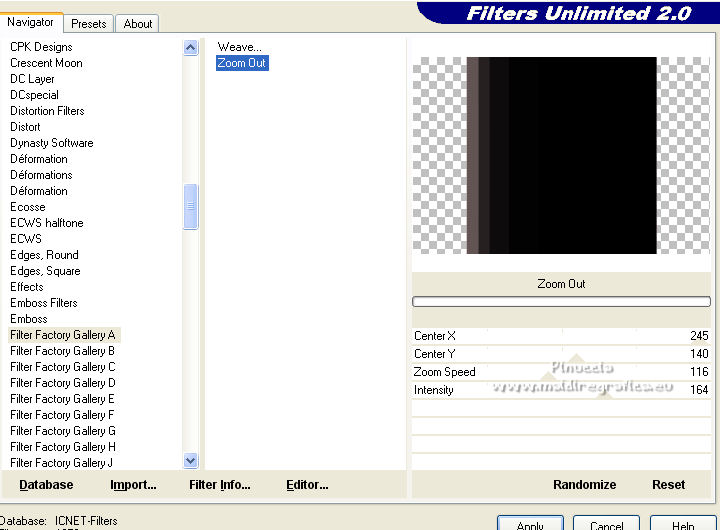The height and width of the screenshot is (530, 720).
Task: Choose the Weave... filter
Action: [239, 47]
